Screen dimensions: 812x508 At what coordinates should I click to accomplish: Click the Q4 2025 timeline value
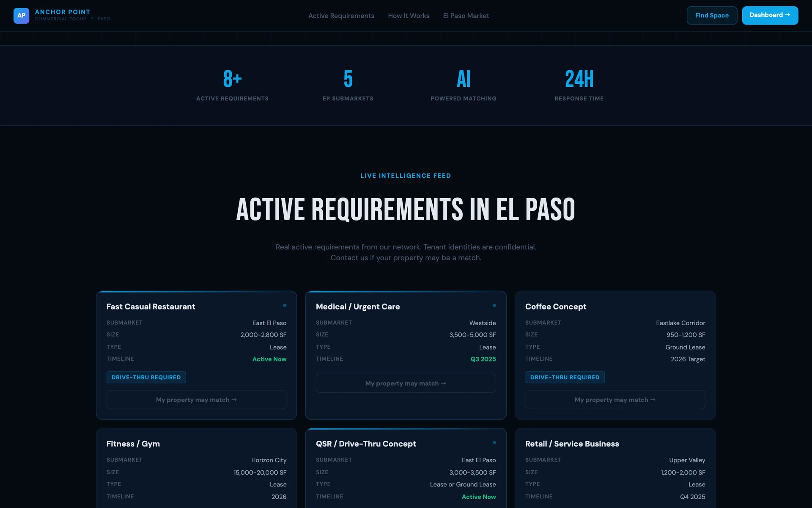coord(692,497)
